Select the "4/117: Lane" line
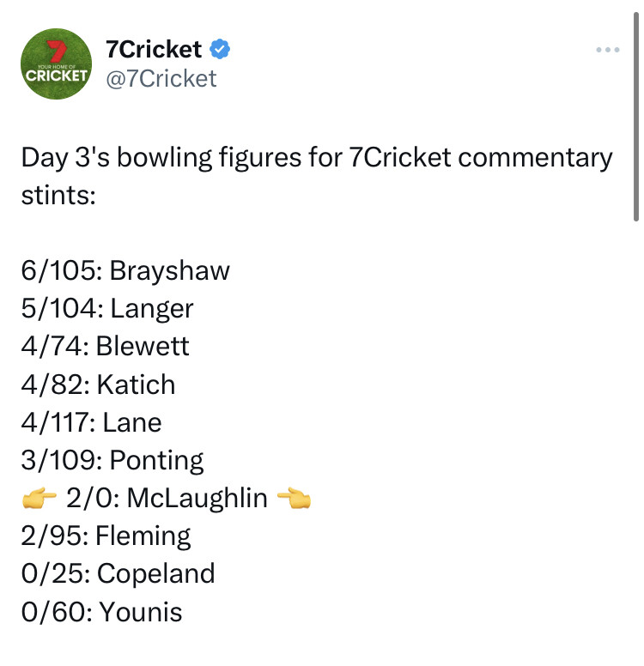 [x=91, y=422]
